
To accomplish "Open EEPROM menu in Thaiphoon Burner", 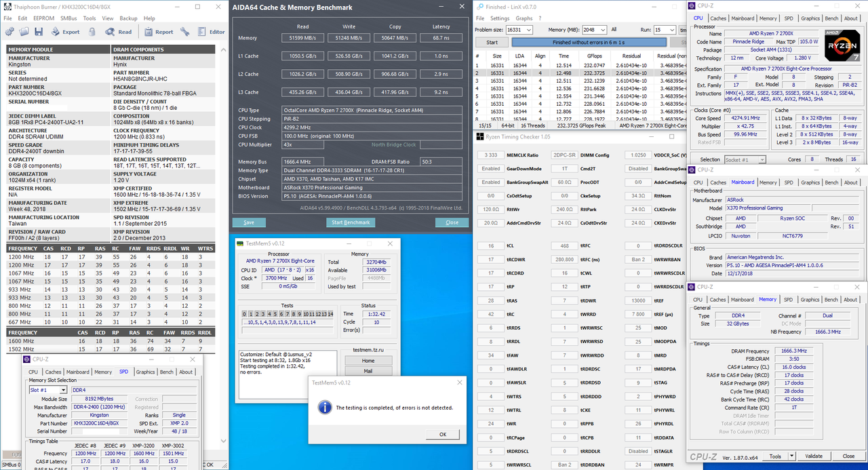I will pos(43,18).
